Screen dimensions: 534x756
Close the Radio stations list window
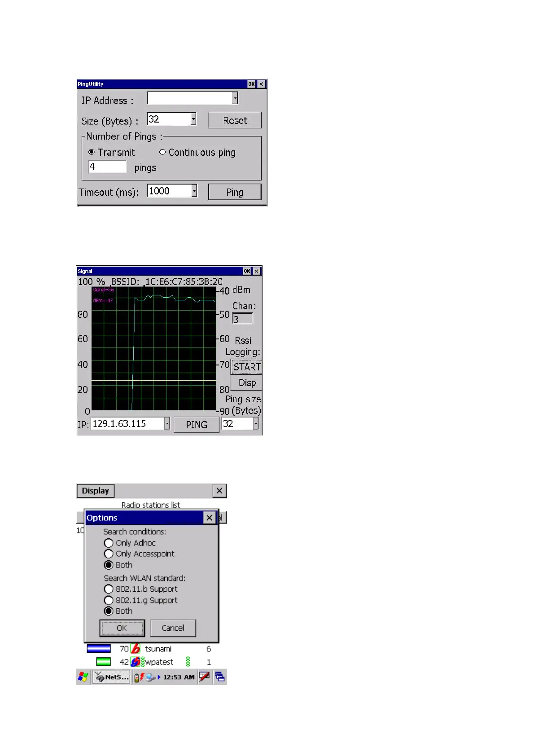[x=219, y=491]
